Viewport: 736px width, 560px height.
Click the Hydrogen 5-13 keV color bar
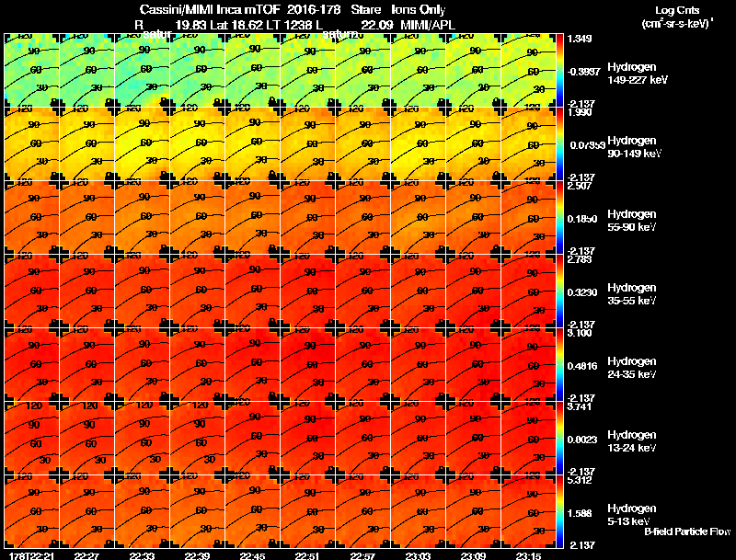(559, 511)
